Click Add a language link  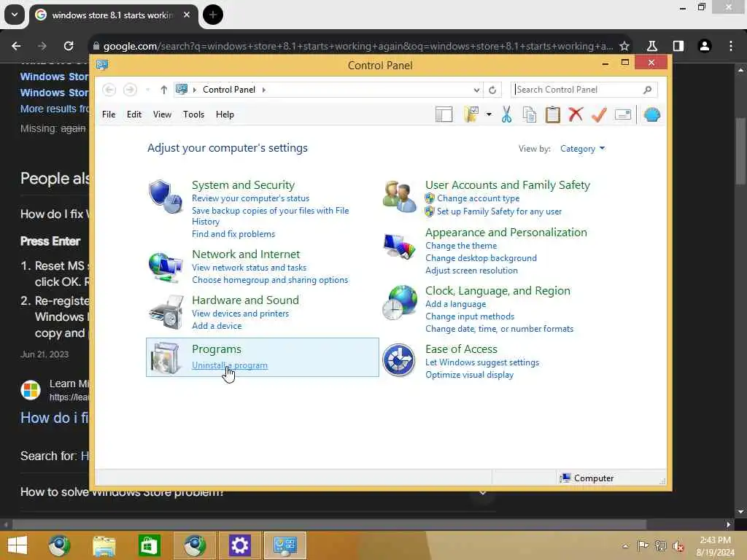[455, 304]
